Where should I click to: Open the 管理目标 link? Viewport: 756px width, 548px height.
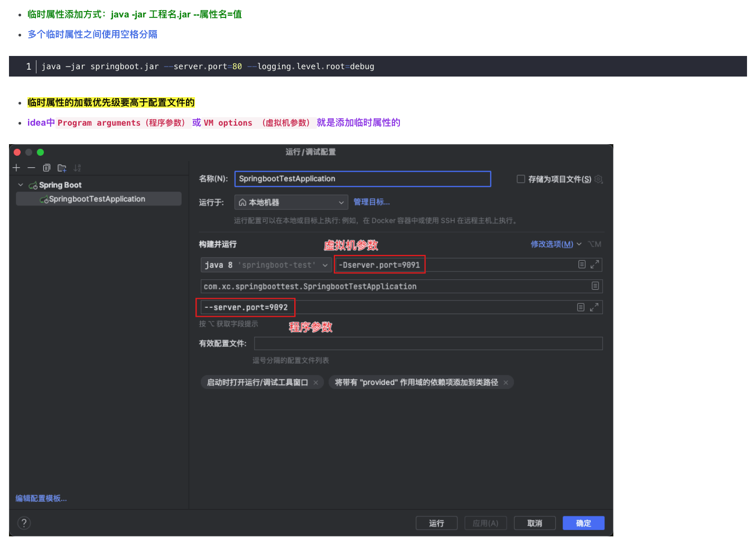371,202
